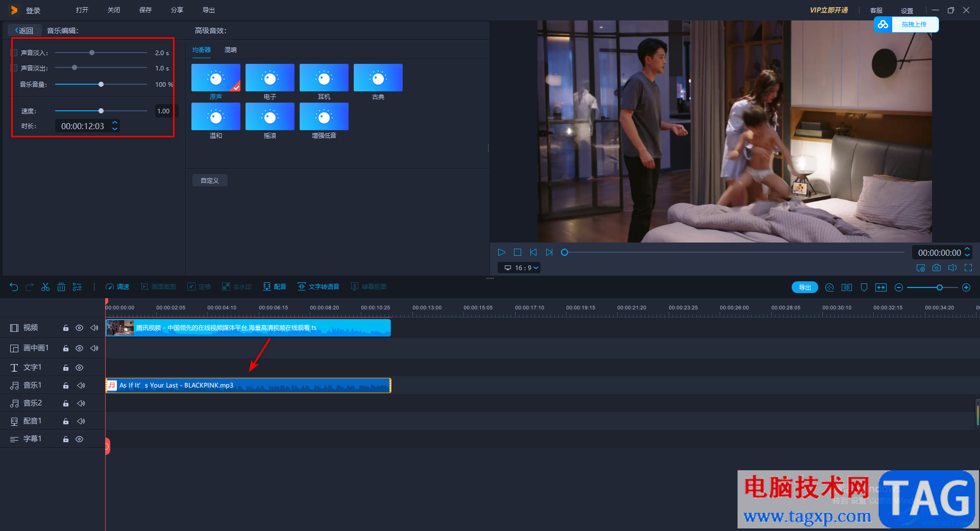Zoom out the timeline with minus icon

pyautogui.click(x=899, y=287)
